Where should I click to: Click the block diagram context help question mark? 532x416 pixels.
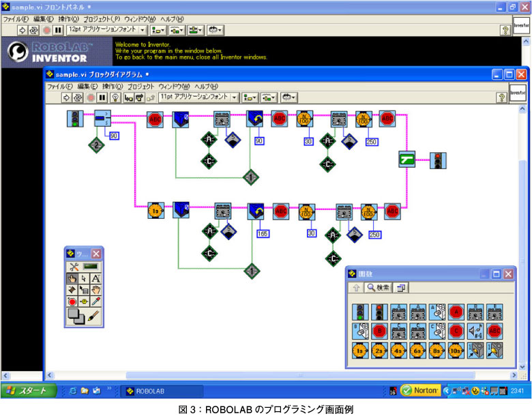pyautogui.click(x=501, y=98)
